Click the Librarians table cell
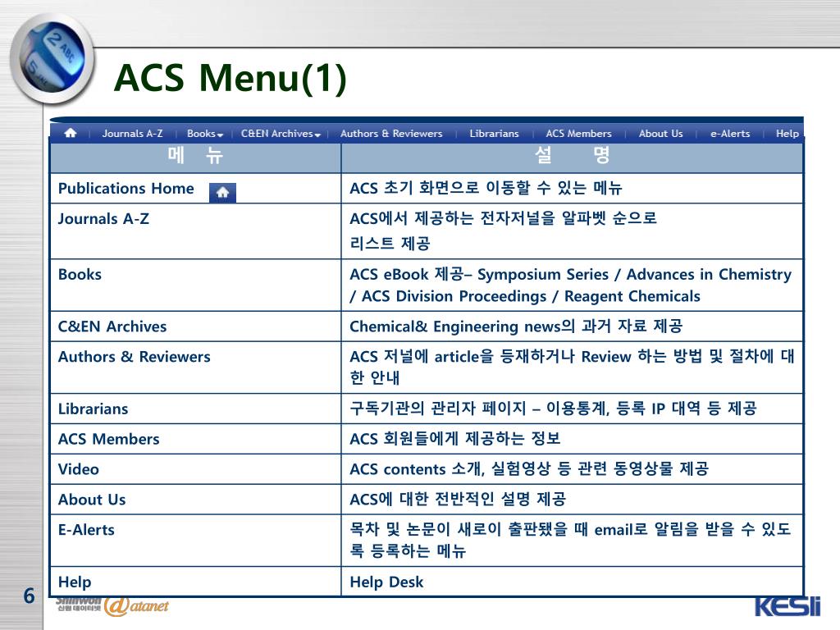 [x=195, y=409]
